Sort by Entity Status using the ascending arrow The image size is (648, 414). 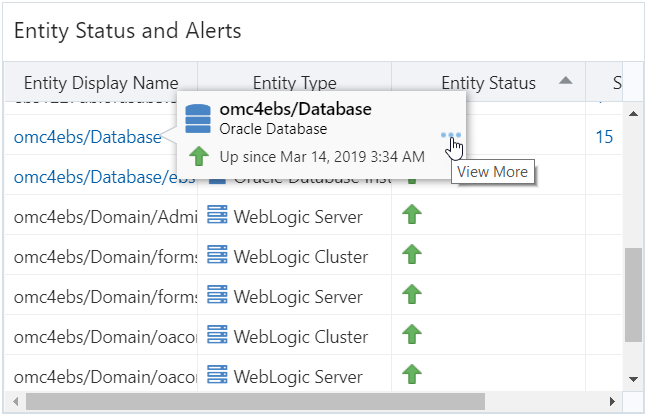tap(566, 80)
